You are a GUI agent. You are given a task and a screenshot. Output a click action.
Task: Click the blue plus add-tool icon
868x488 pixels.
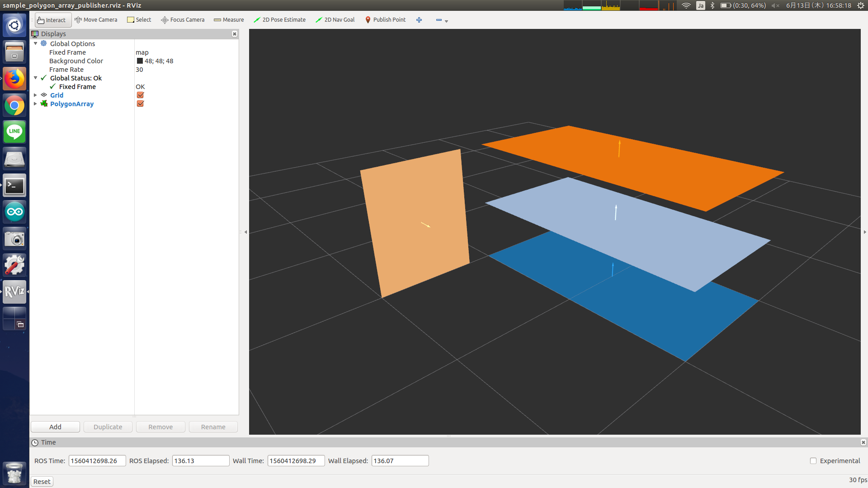click(419, 20)
